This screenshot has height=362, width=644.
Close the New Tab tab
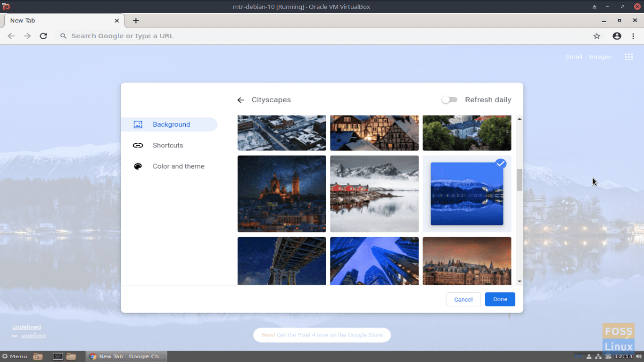[x=117, y=21]
